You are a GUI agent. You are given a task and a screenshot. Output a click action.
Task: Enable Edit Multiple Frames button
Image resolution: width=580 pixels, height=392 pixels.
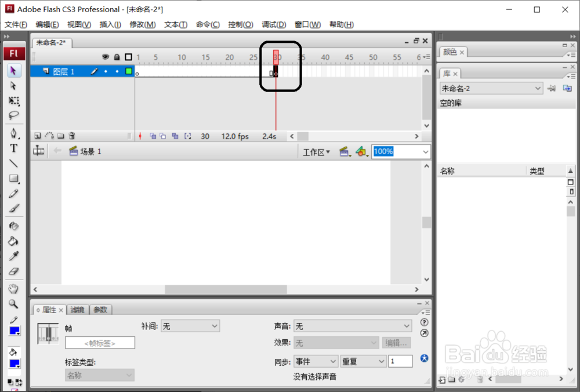[x=175, y=136]
